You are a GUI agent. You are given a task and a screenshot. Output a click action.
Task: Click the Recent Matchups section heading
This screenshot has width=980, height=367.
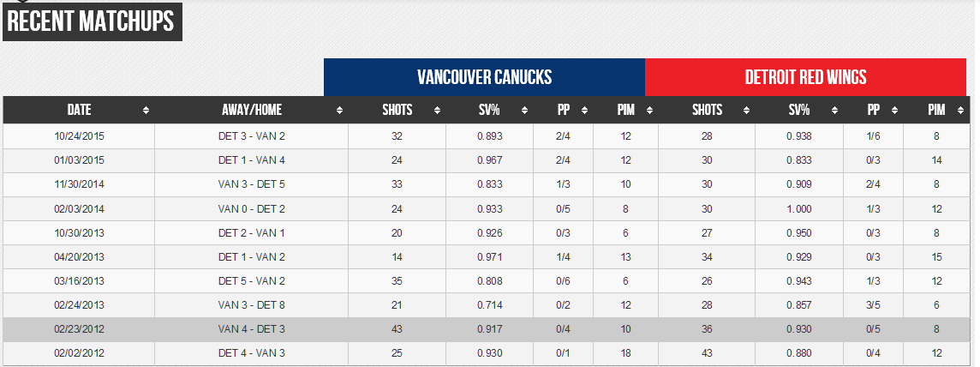[93, 21]
